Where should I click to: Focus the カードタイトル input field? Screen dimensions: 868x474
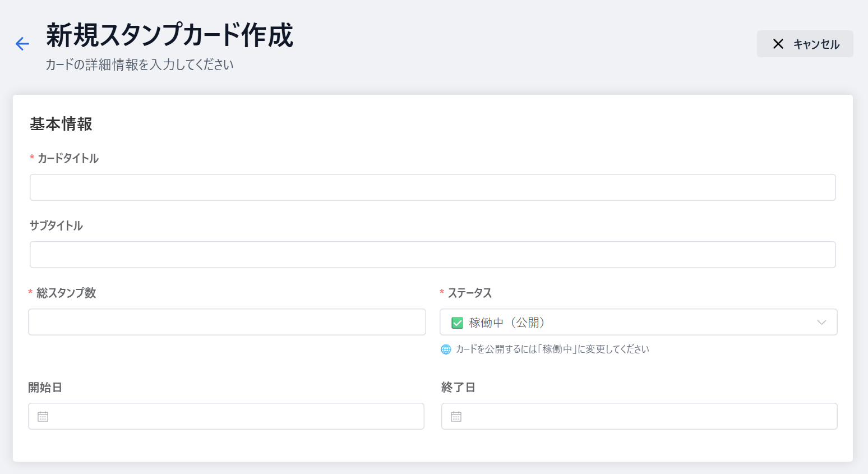[432, 187]
